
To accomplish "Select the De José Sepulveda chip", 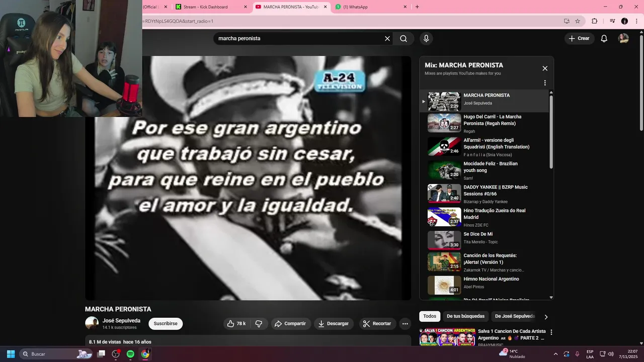I will tap(514, 316).
